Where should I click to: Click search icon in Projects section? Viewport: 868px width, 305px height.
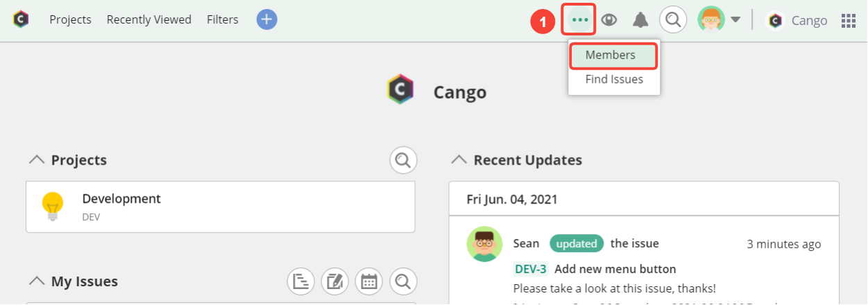(403, 160)
